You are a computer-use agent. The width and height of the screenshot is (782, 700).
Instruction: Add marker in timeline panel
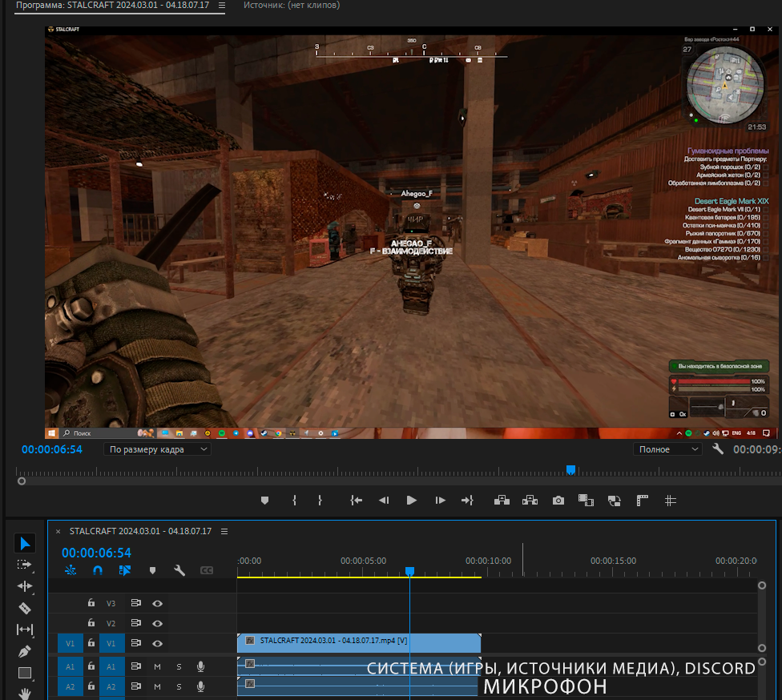click(152, 570)
